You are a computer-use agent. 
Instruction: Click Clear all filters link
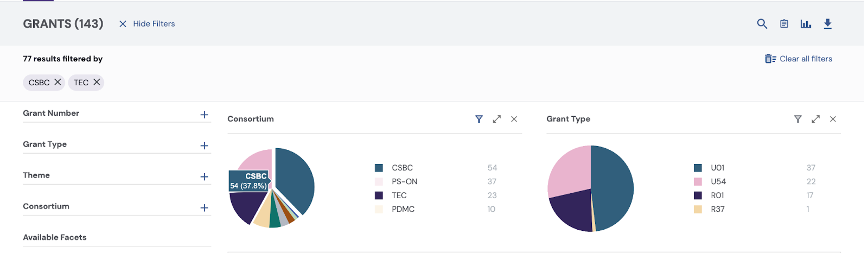click(x=799, y=59)
